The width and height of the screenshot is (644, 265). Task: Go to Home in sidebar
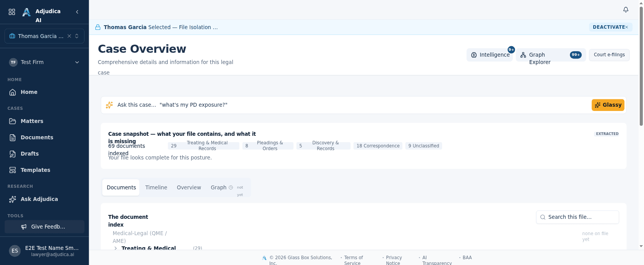coord(45,92)
